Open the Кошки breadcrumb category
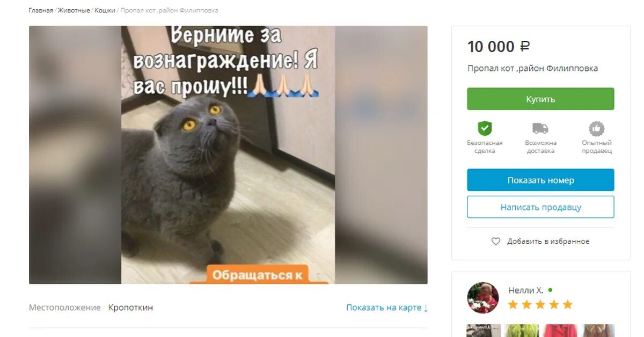Viewport: 644px width, 337px height. [x=105, y=10]
